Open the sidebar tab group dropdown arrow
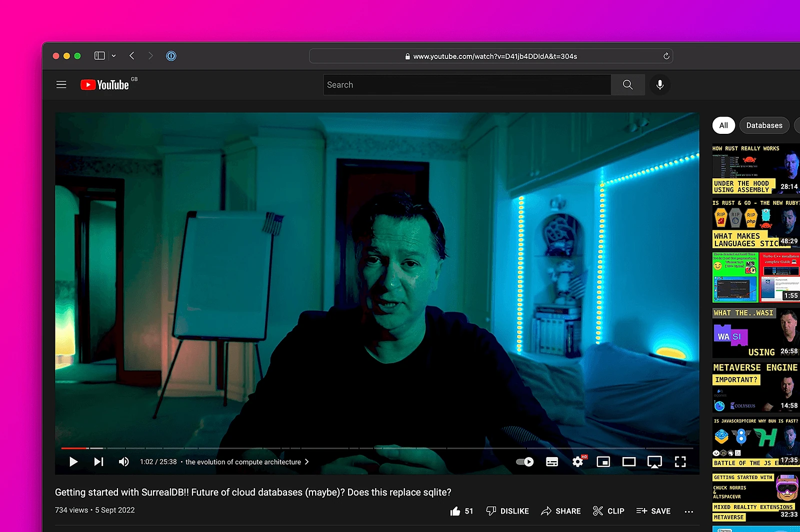Viewport: 800px width, 532px height. [x=114, y=56]
